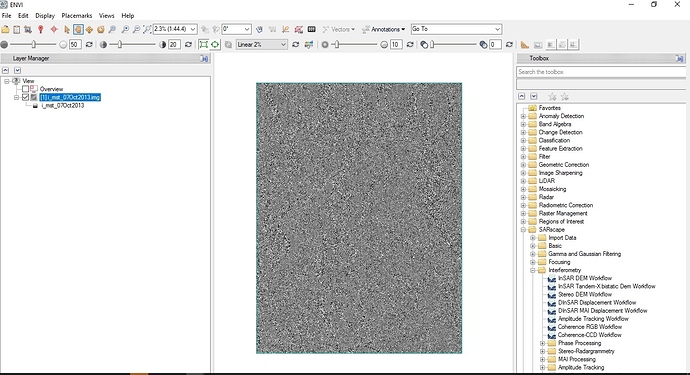Click Zoom to Full Extent icon
690x375 pixels.
(147, 29)
